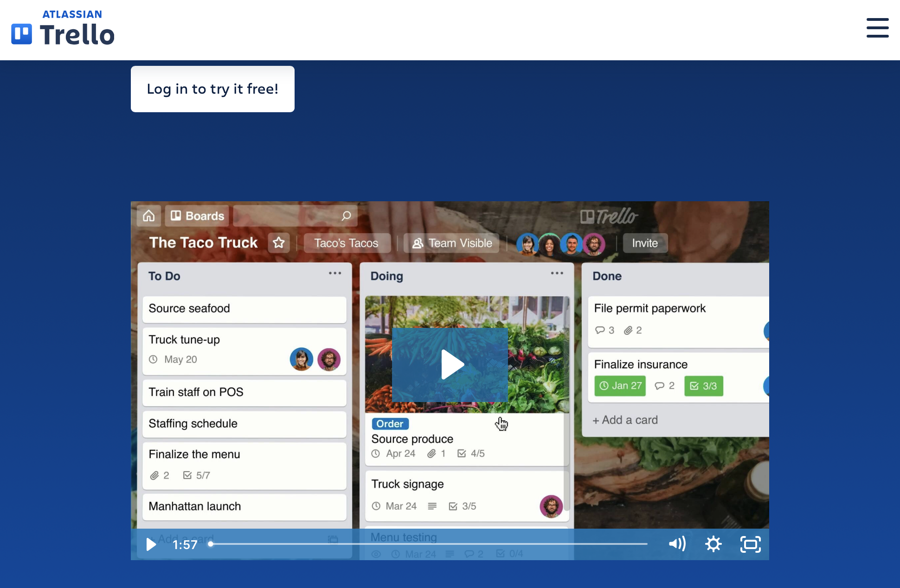Click the home icon in board header
Image resolution: width=900 pixels, height=588 pixels.
point(149,216)
